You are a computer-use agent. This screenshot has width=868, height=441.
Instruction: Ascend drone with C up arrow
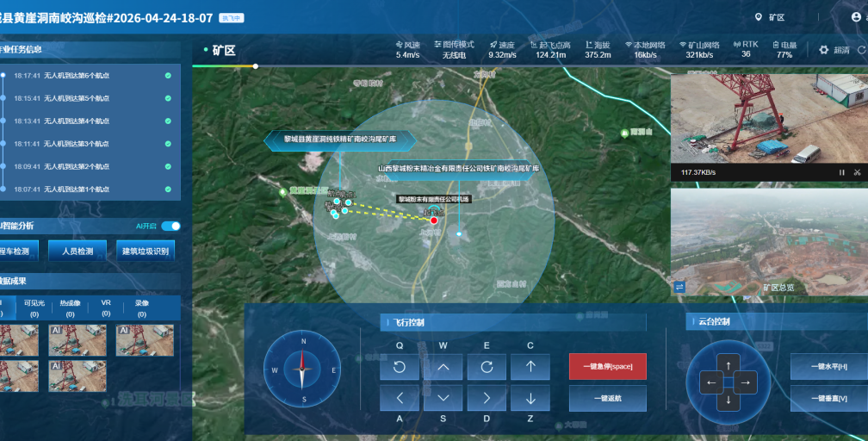coord(530,367)
